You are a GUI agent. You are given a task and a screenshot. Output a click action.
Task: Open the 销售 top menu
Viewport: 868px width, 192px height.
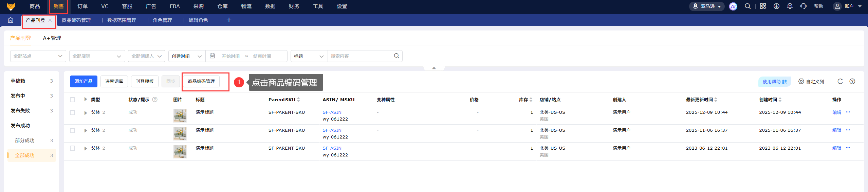pyautogui.click(x=58, y=6)
